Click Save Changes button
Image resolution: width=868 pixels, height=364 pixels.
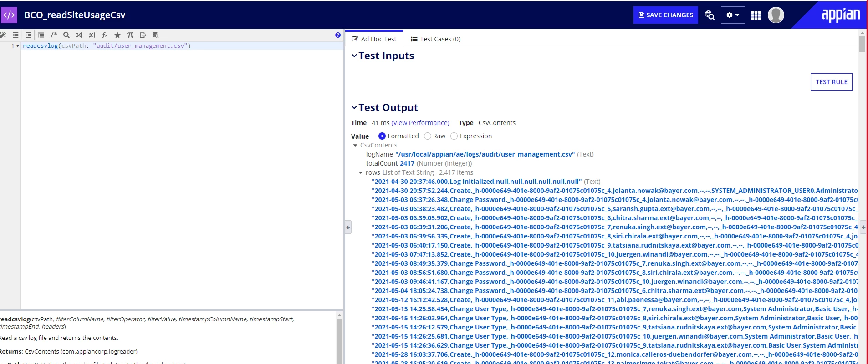(x=666, y=15)
